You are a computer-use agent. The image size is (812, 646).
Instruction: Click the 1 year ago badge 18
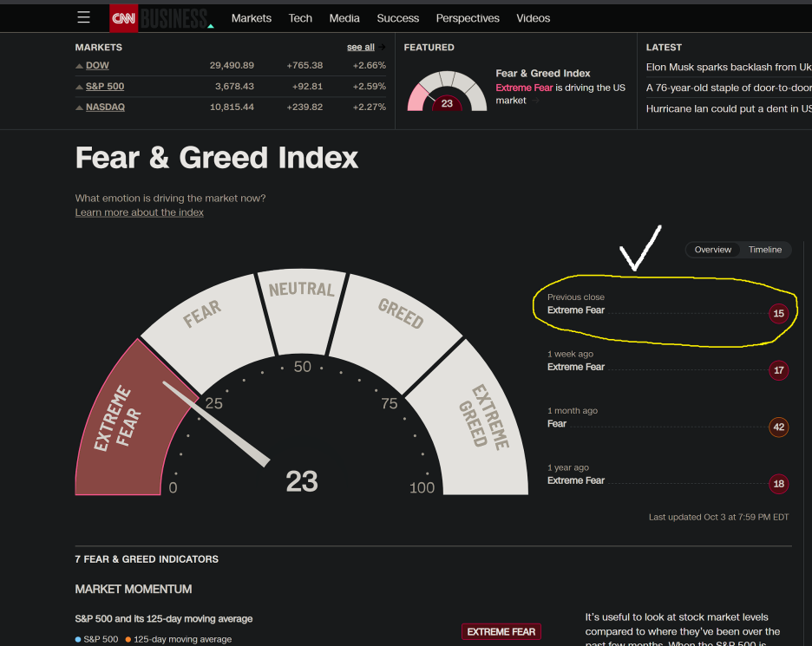coord(778,484)
